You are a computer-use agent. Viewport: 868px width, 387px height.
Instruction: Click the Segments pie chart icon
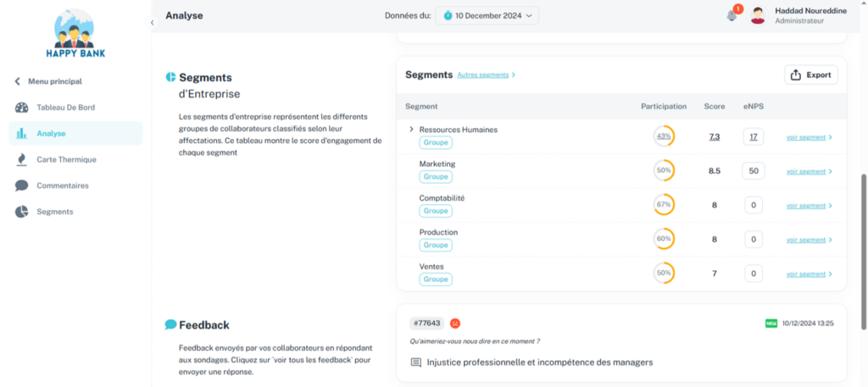[21, 212]
